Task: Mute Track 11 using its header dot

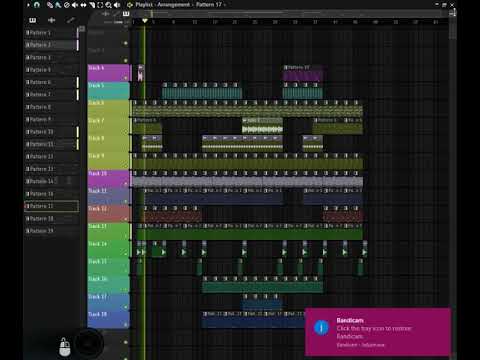Action: tap(126, 201)
